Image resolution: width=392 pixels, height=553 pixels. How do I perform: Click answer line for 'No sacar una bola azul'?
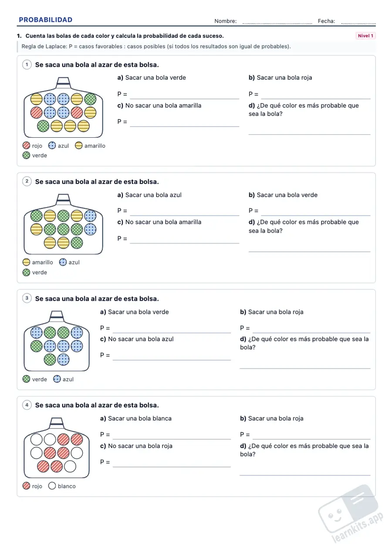point(172,360)
